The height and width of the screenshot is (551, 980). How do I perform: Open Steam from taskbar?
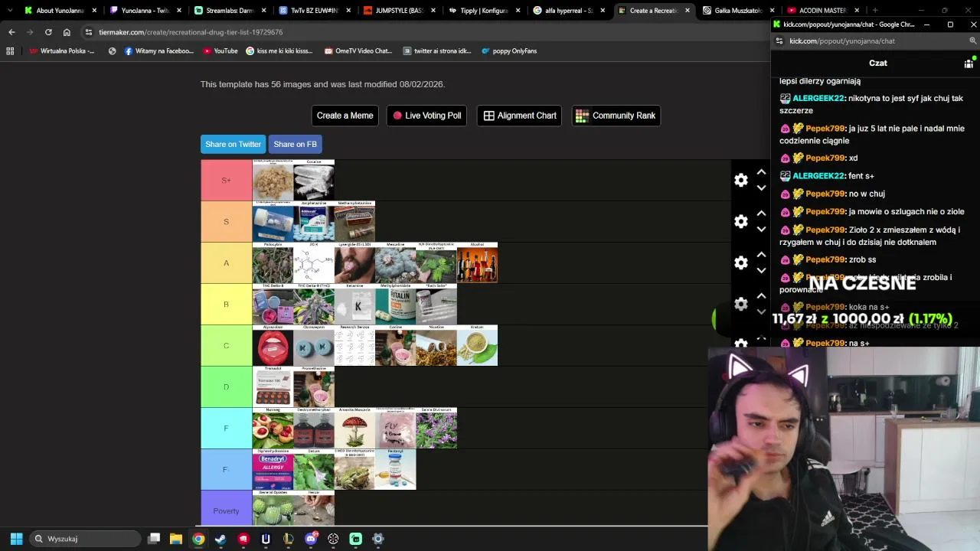point(220,539)
